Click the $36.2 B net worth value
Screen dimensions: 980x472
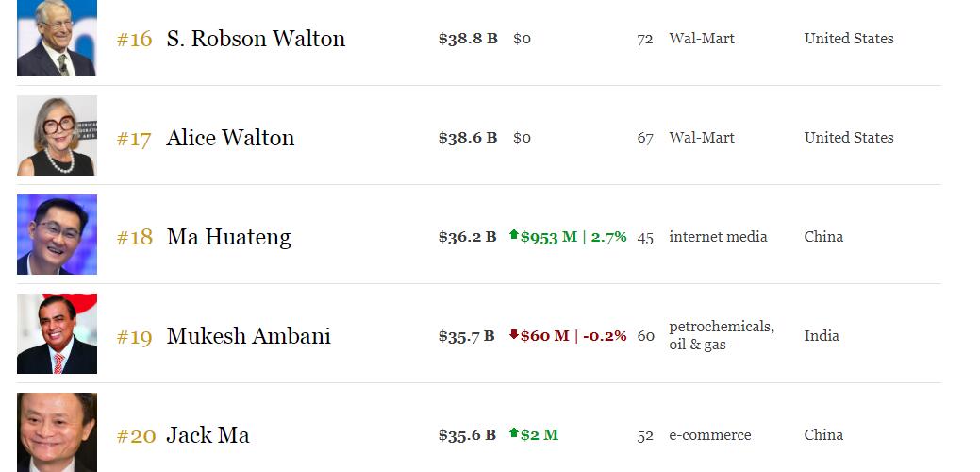pos(468,237)
